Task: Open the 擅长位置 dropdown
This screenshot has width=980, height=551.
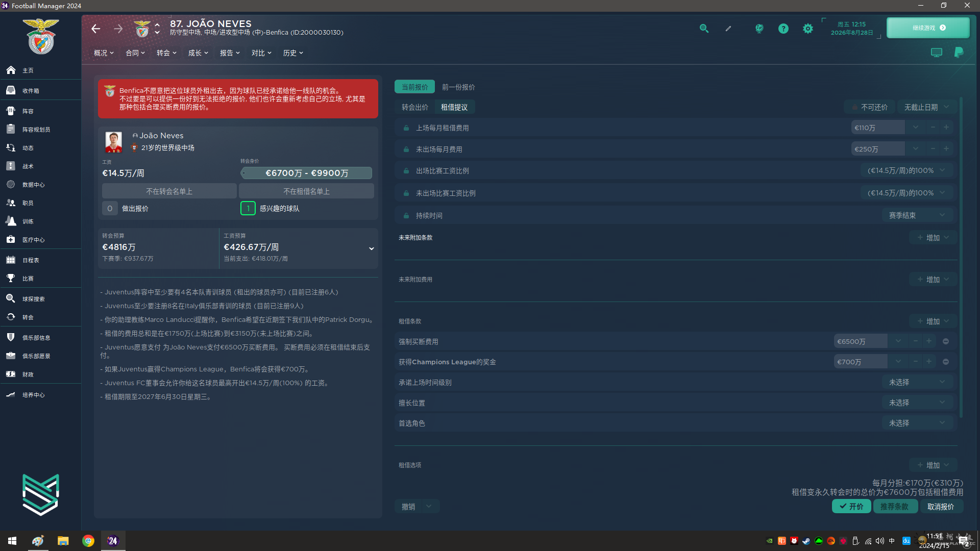Action: coord(917,403)
